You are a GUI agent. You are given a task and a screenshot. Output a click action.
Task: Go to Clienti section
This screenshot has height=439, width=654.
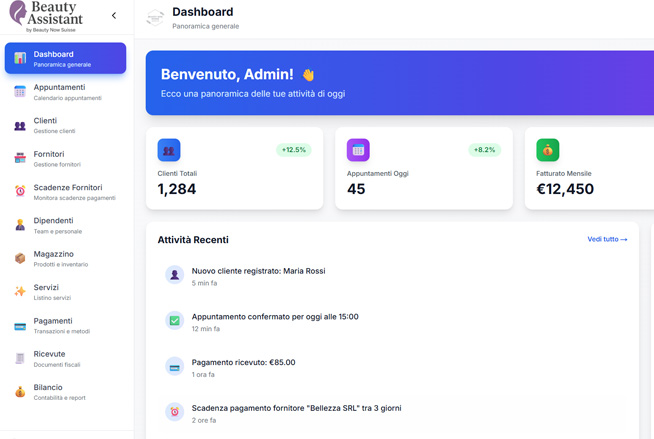65,125
